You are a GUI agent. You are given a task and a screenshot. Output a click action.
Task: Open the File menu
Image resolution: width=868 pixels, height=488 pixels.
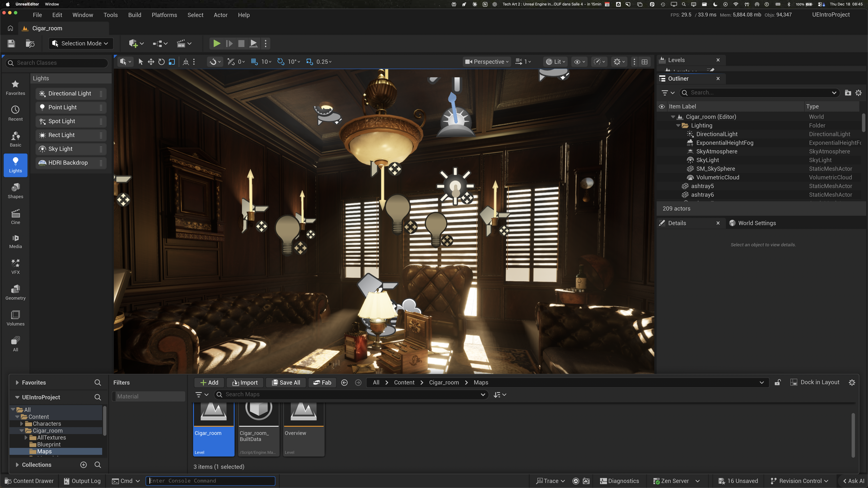(37, 15)
